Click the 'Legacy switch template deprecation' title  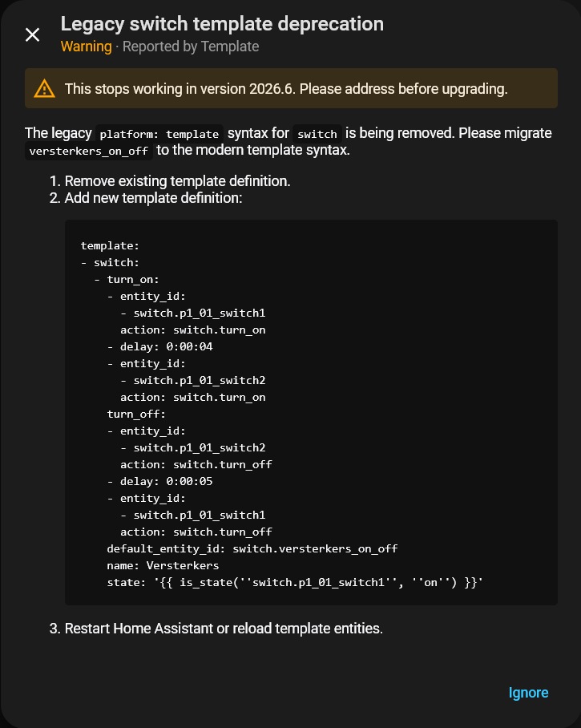pyautogui.click(x=222, y=24)
